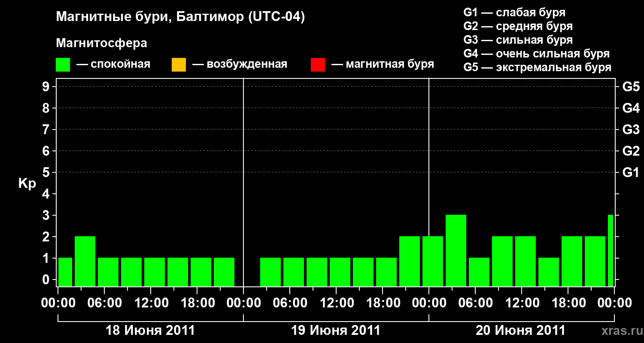Click the '18:00' time label under June 20
The height and width of the screenshot is (343, 644).
click(568, 303)
